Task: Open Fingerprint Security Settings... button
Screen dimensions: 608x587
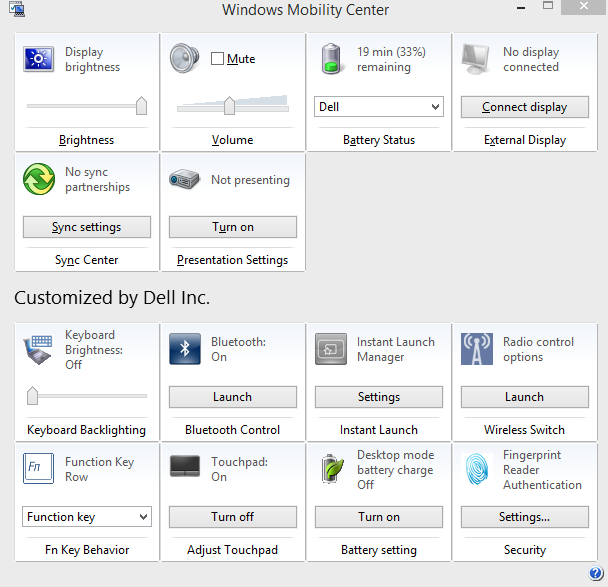Action: [525, 517]
